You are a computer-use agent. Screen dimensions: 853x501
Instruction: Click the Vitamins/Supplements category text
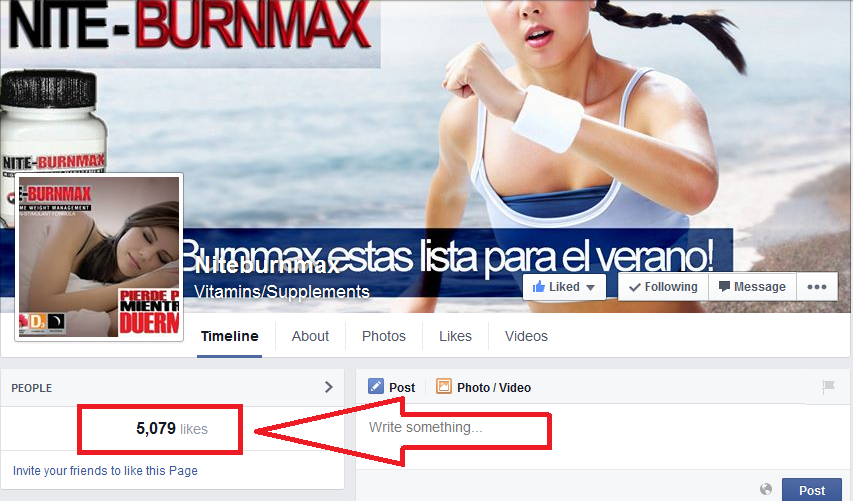pos(282,292)
